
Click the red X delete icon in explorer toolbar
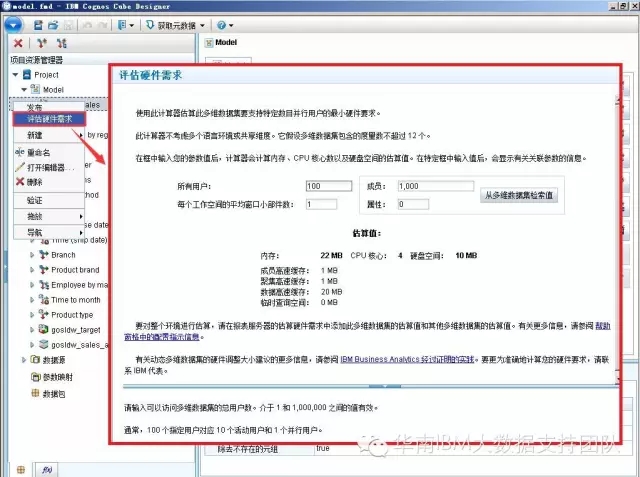(18, 43)
